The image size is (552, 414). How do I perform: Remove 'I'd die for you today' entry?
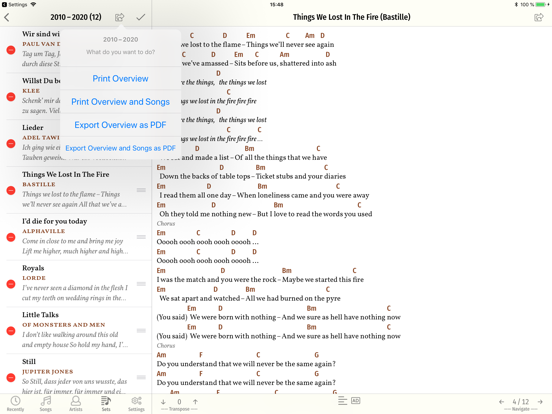click(x=11, y=237)
